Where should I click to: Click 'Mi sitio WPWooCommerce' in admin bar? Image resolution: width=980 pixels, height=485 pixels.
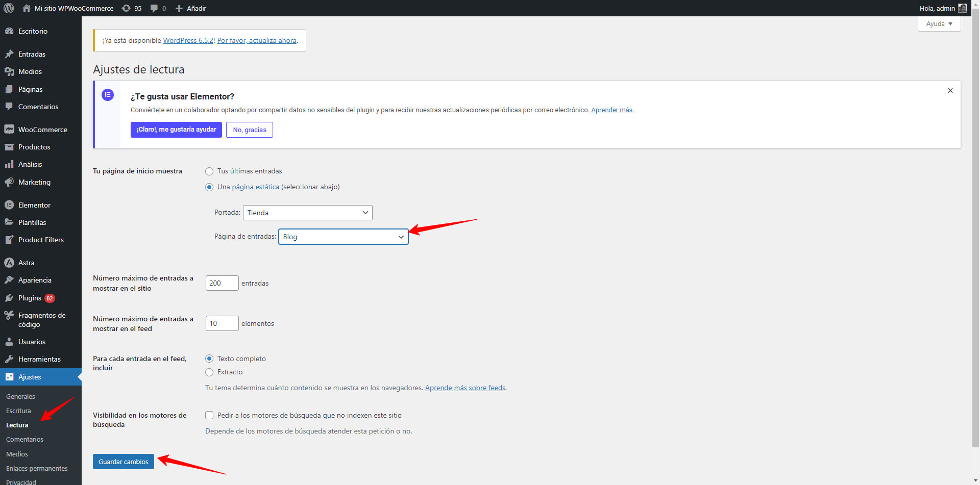click(x=74, y=8)
